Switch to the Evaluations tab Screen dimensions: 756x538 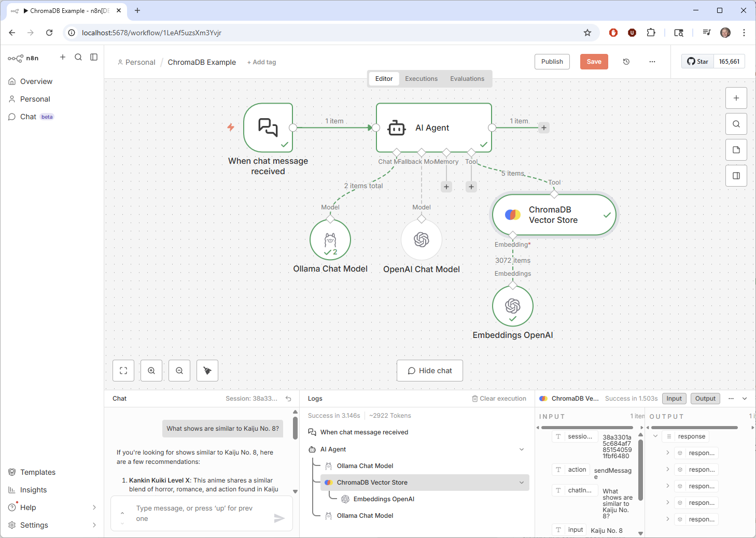(x=467, y=79)
